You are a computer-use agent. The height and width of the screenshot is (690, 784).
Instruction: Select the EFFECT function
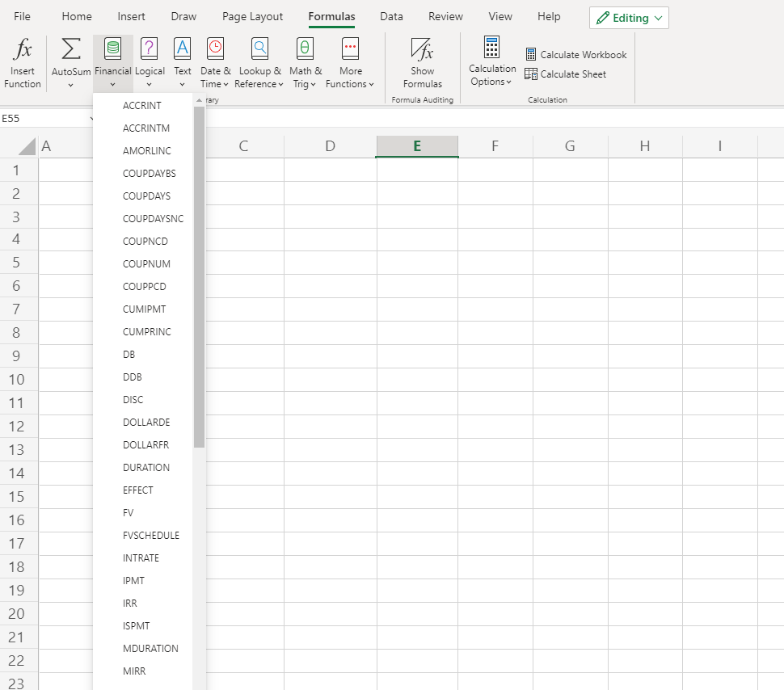pos(137,490)
